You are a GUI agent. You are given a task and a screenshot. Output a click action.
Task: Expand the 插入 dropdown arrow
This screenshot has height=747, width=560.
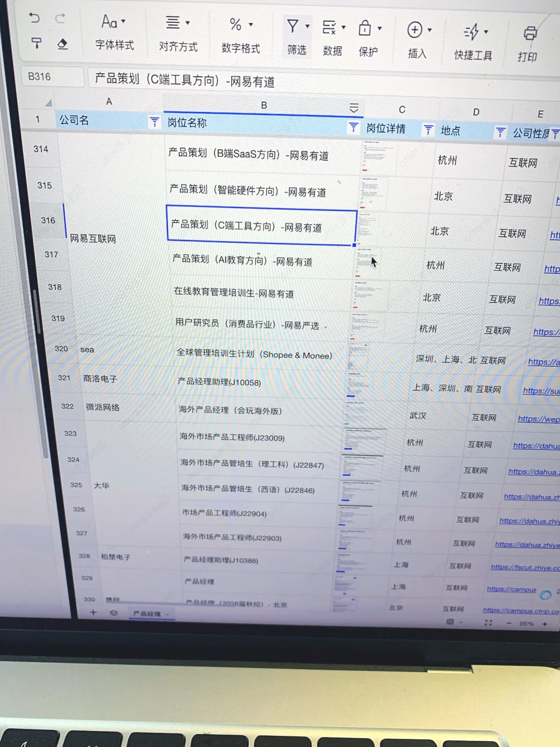click(x=430, y=30)
